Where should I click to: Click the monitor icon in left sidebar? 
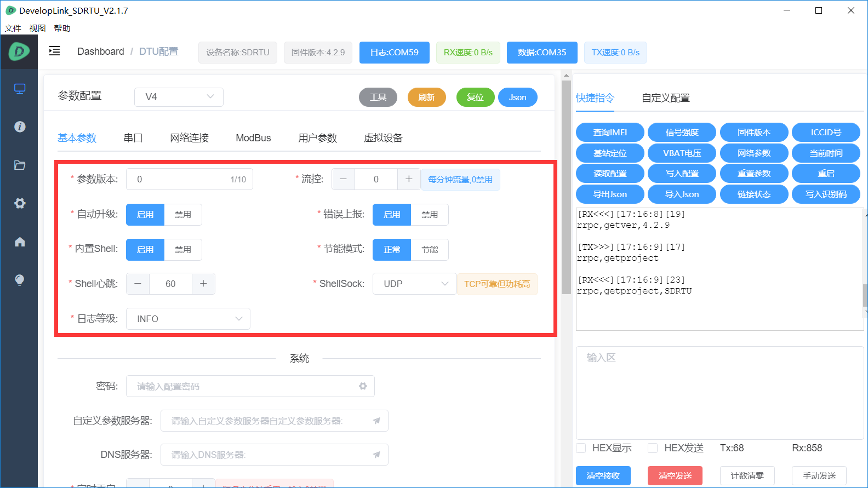pos(20,89)
